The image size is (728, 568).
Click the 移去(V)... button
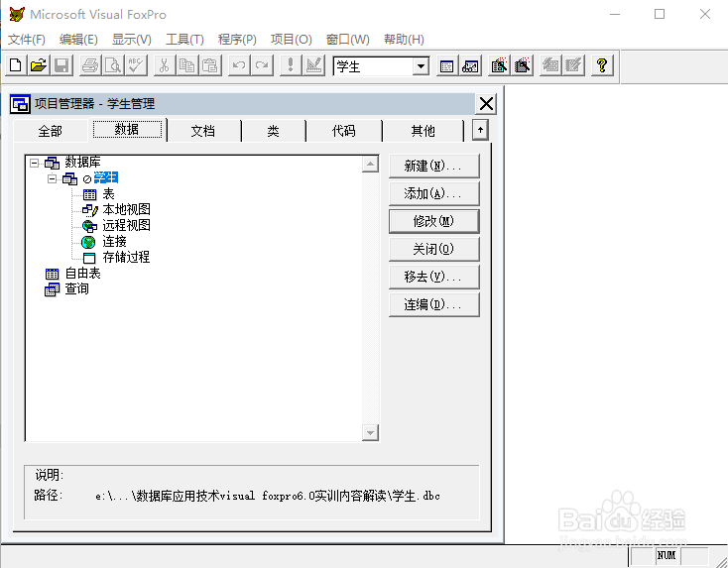pos(433,277)
